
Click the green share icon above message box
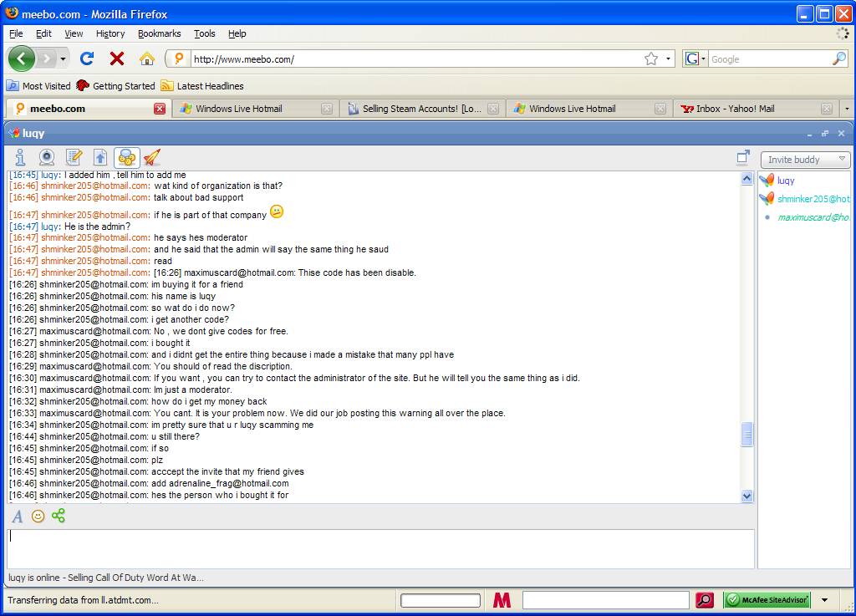point(59,516)
